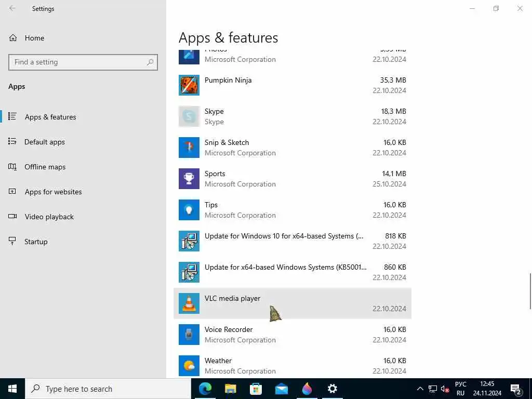The height and width of the screenshot is (399, 532).
Task: Click the Home house icon in sidebar
Action: click(x=13, y=37)
